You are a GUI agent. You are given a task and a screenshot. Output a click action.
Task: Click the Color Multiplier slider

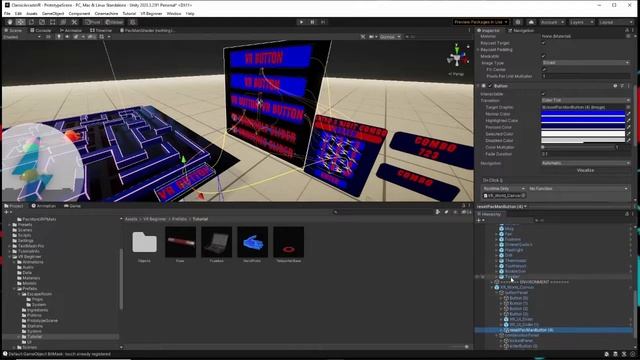pos(578,147)
